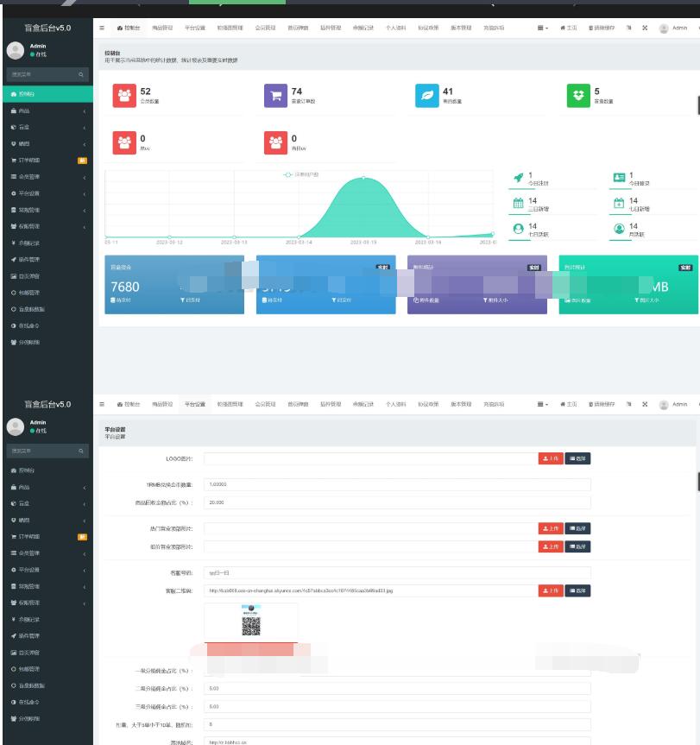The height and width of the screenshot is (745, 700).
Task: Expand the 商品 menu in the upper sidebar
Action: [x=47, y=110]
